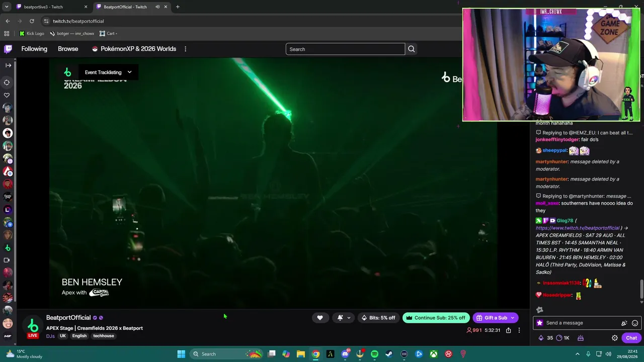This screenshot has height=362, width=644.
Task: Click sheepypal username in chat
Action: click(554, 150)
